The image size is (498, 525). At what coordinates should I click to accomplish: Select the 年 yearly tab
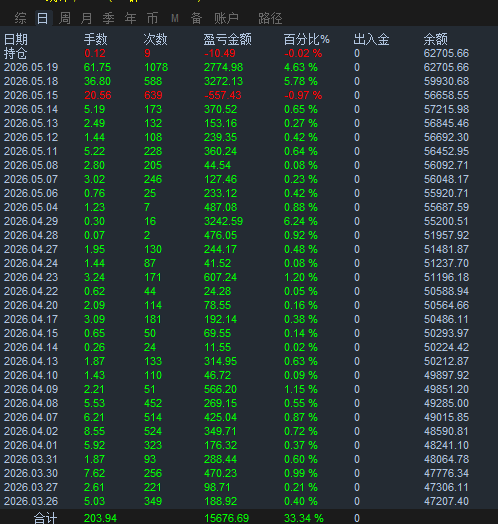click(131, 18)
